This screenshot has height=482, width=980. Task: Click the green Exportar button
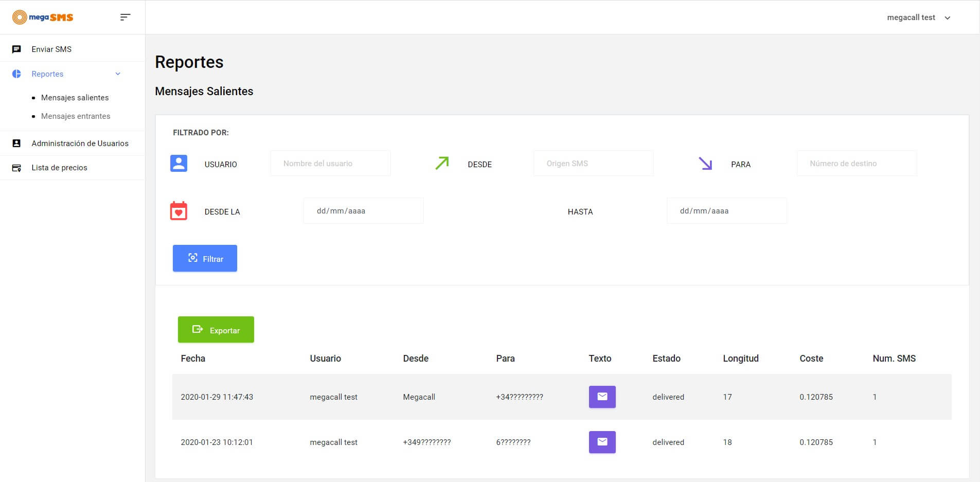coord(216,330)
